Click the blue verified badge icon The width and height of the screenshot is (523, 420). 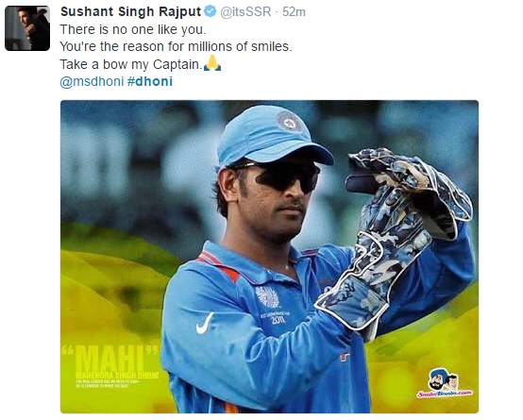tap(211, 11)
